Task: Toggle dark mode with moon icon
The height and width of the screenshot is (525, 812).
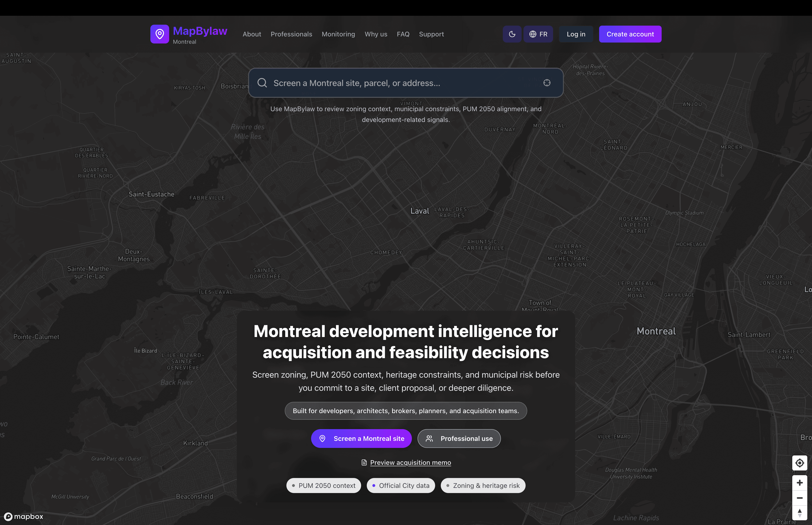Action: (512, 34)
